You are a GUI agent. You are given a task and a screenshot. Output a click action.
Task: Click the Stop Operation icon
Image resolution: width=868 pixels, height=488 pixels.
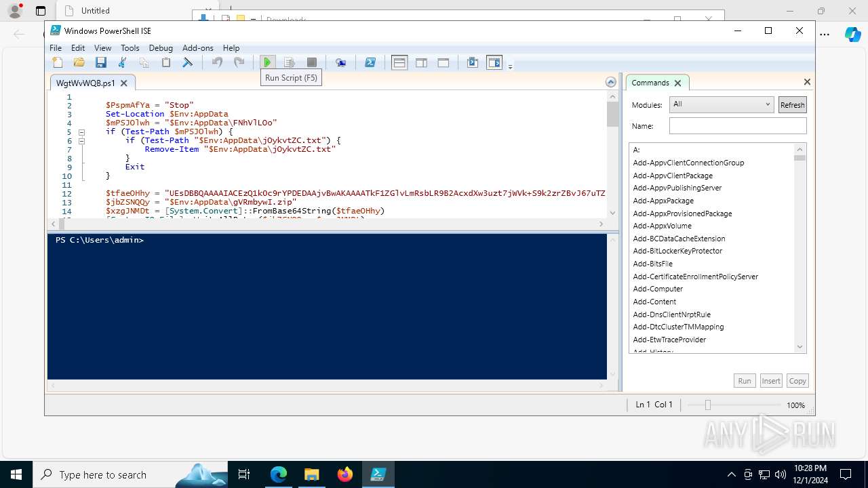point(311,62)
